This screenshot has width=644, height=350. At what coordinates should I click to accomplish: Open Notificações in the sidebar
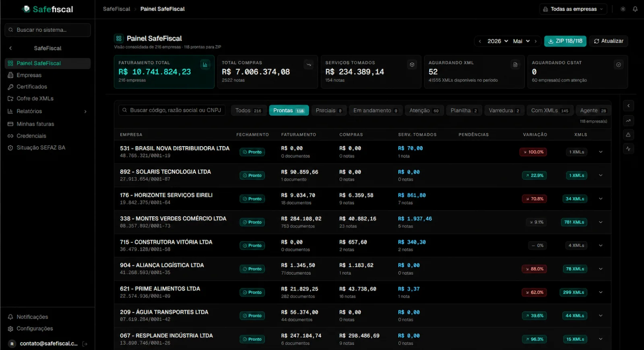click(47, 317)
